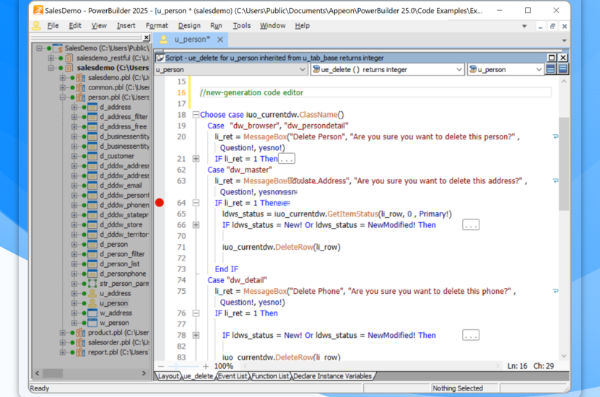Image resolution: width=600 pixels, height=397 pixels.
Task: Close the Script pane
Action: pyautogui.click(x=563, y=58)
